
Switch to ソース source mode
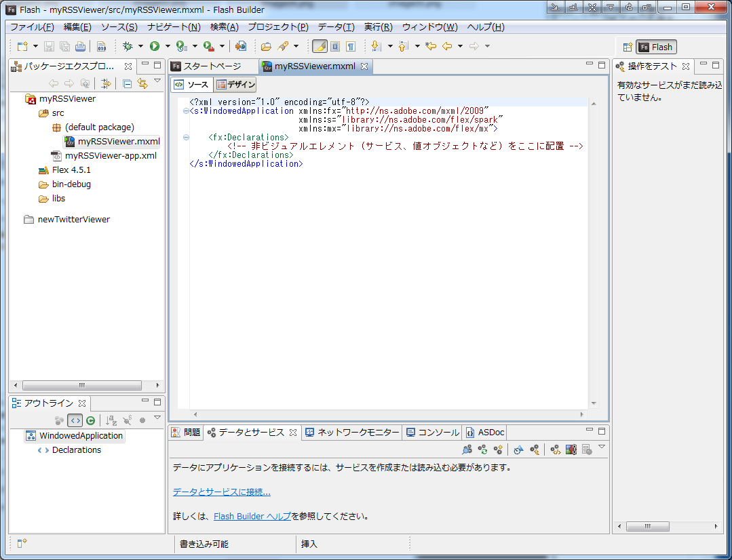191,85
